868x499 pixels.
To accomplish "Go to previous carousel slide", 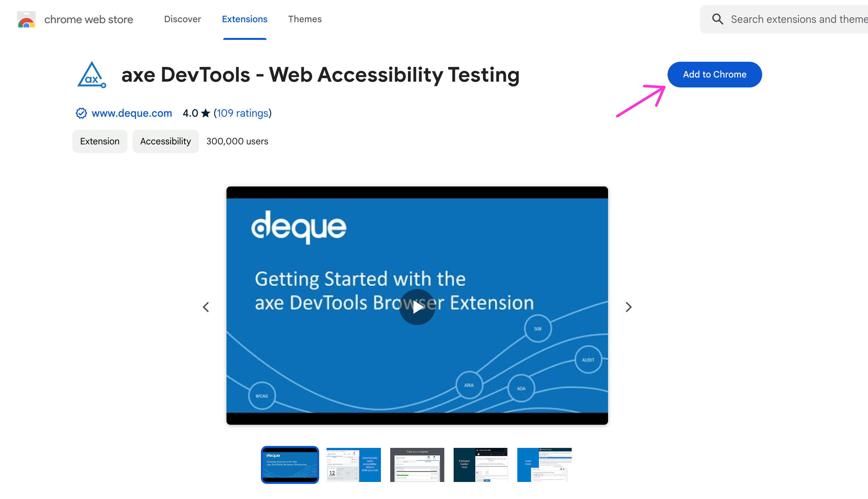I will coord(206,307).
